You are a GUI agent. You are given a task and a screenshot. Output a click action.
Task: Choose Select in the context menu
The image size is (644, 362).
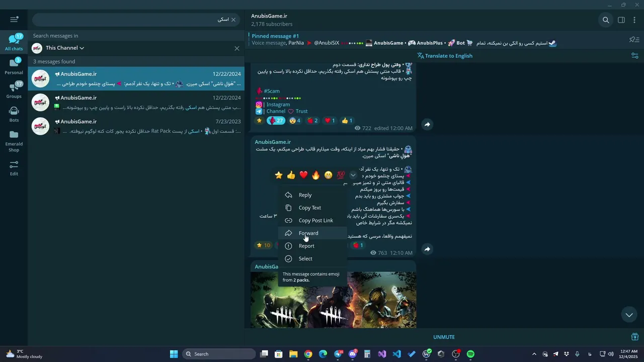tap(312, 258)
